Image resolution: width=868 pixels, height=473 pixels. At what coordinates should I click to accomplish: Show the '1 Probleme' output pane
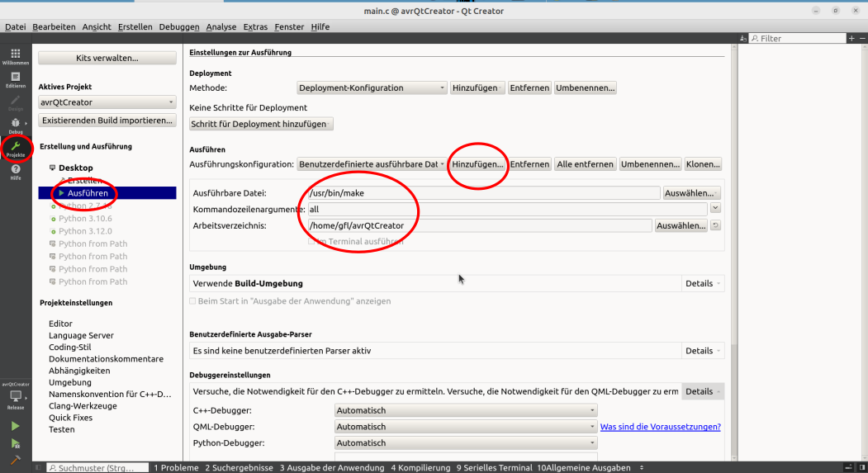[x=176, y=468]
